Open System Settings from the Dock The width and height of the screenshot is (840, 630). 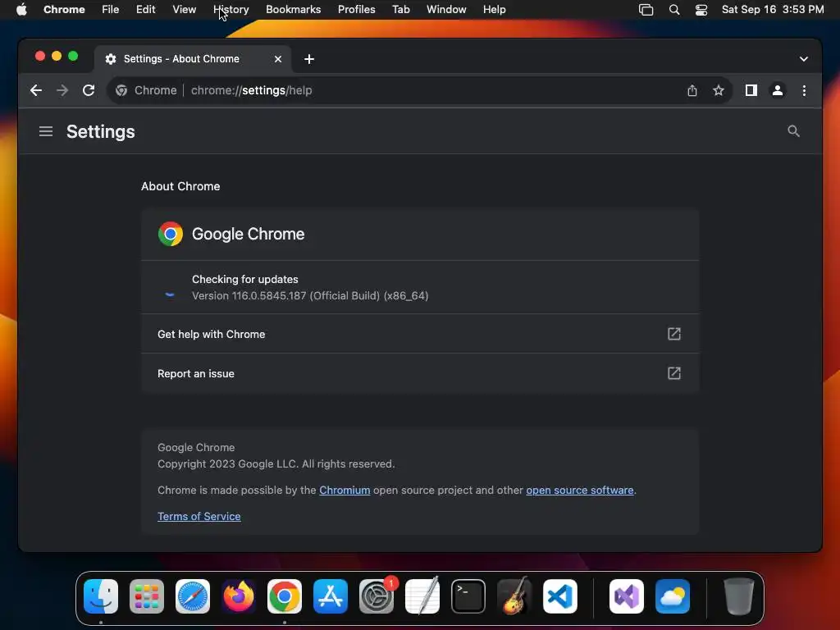click(x=376, y=596)
